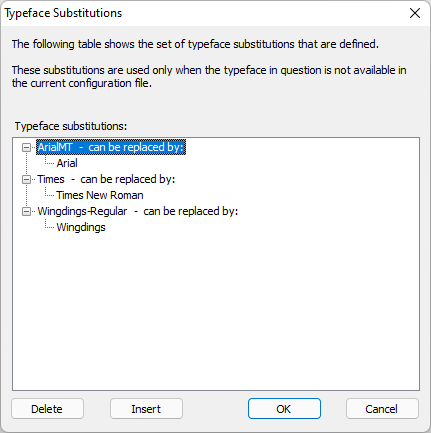The height and width of the screenshot is (433, 431).
Task: Click the These substitutions are used paragraph
Action: [x=209, y=77]
